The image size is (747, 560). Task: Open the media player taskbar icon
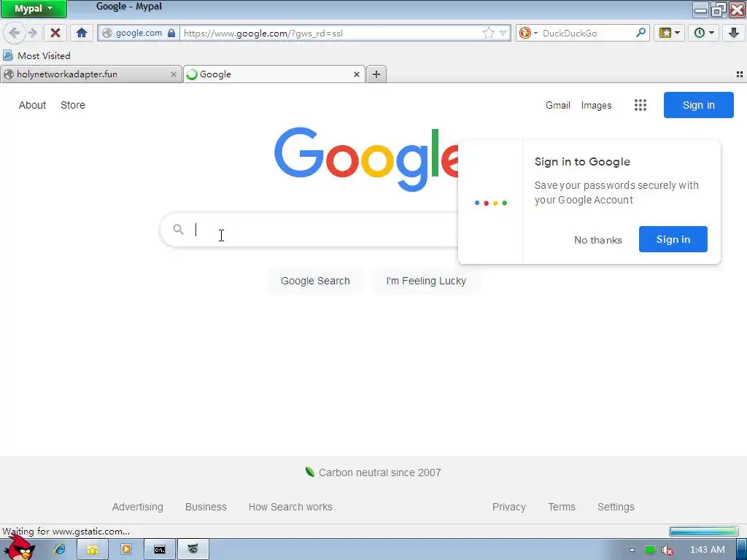(x=125, y=550)
